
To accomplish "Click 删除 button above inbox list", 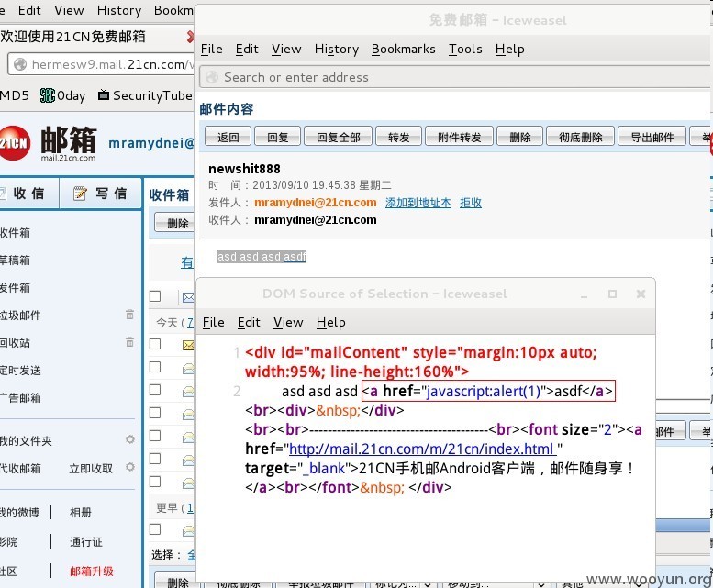I will [x=174, y=223].
